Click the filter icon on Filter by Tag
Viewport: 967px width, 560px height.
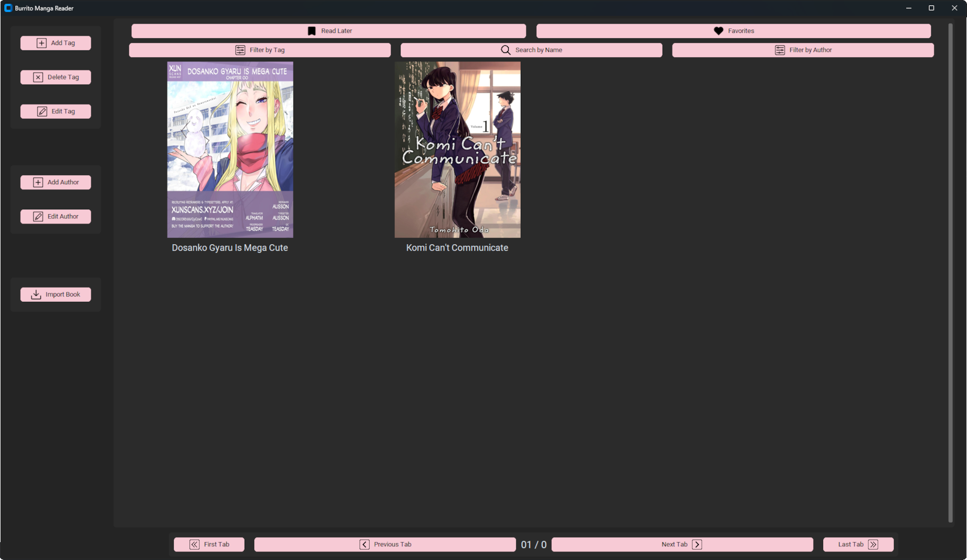[x=240, y=50]
